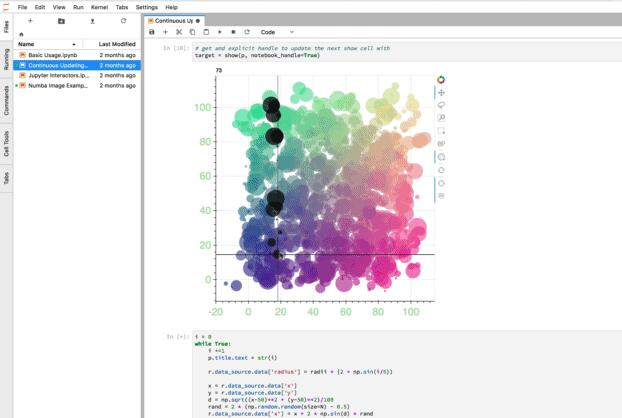Click the Bokeh Box Select tool

tap(441, 131)
